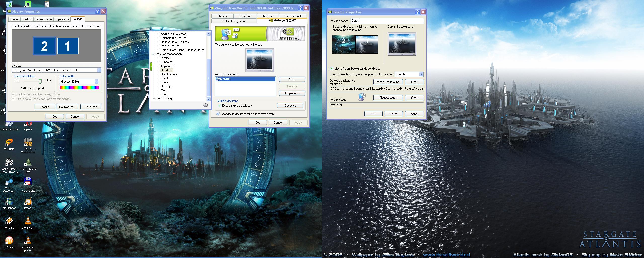Click the Advanced button in Display Properties
The width and height of the screenshot is (644, 258).
pyautogui.click(x=91, y=107)
